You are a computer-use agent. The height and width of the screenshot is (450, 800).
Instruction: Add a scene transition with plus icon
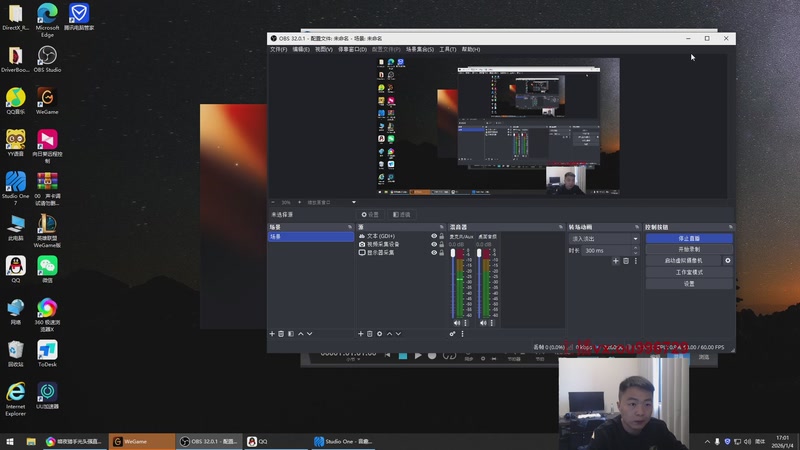tap(616, 261)
